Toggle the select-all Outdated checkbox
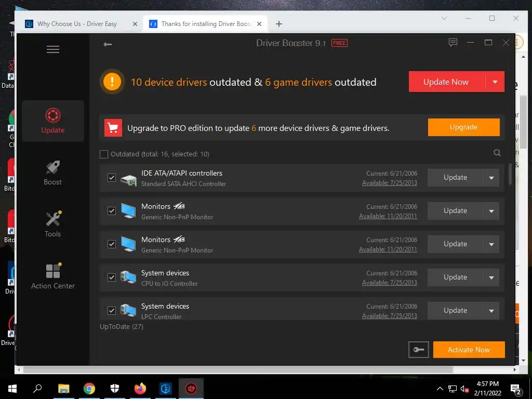532x399 pixels. click(104, 154)
